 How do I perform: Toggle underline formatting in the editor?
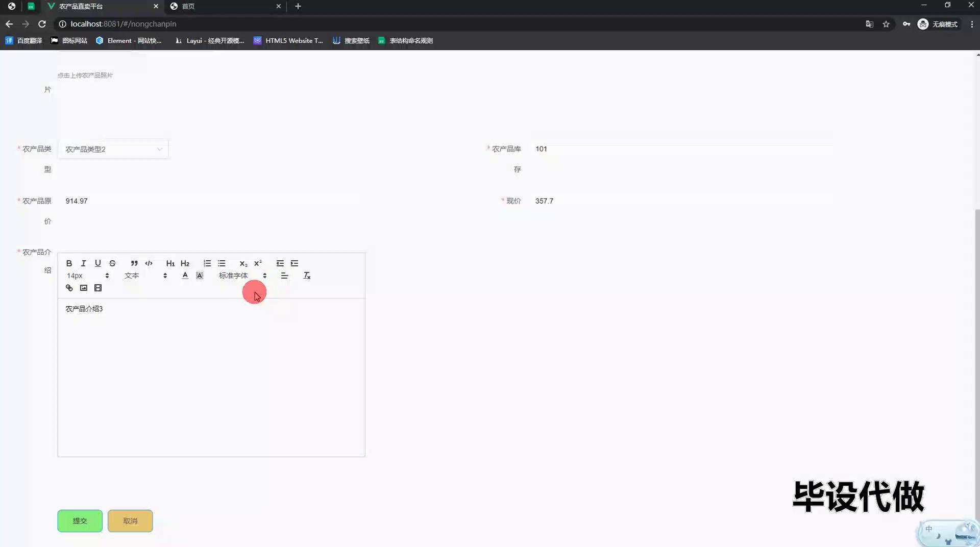tap(97, 263)
